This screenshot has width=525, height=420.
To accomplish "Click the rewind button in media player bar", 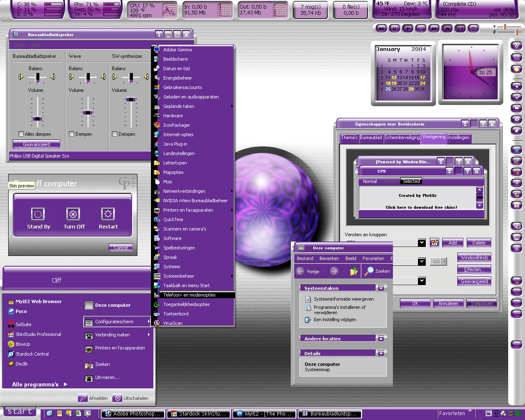I will (x=381, y=29).
